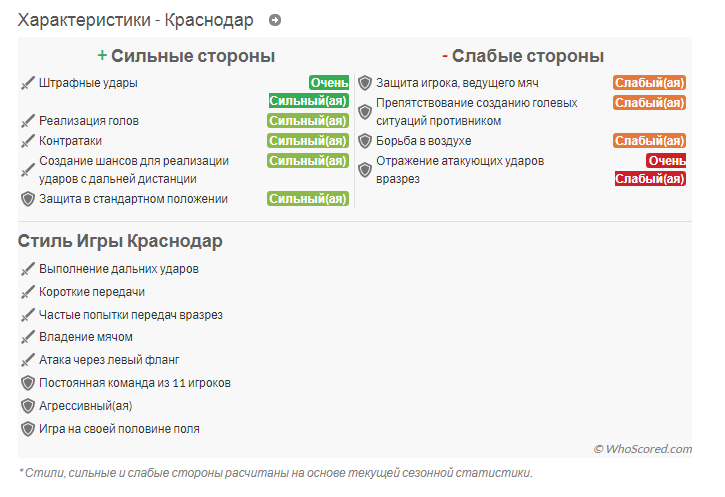The image size is (725, 497).
Task: Click the Характеристики - Краснодар heading
Action: (x=135, y=20)
